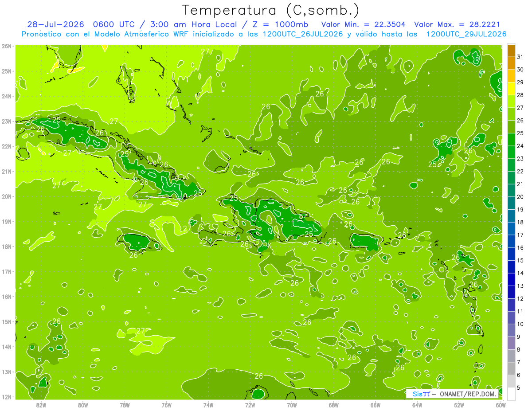Click the latitude axis label "26N"
Viewport: 532px width, 411px height.
6,46
